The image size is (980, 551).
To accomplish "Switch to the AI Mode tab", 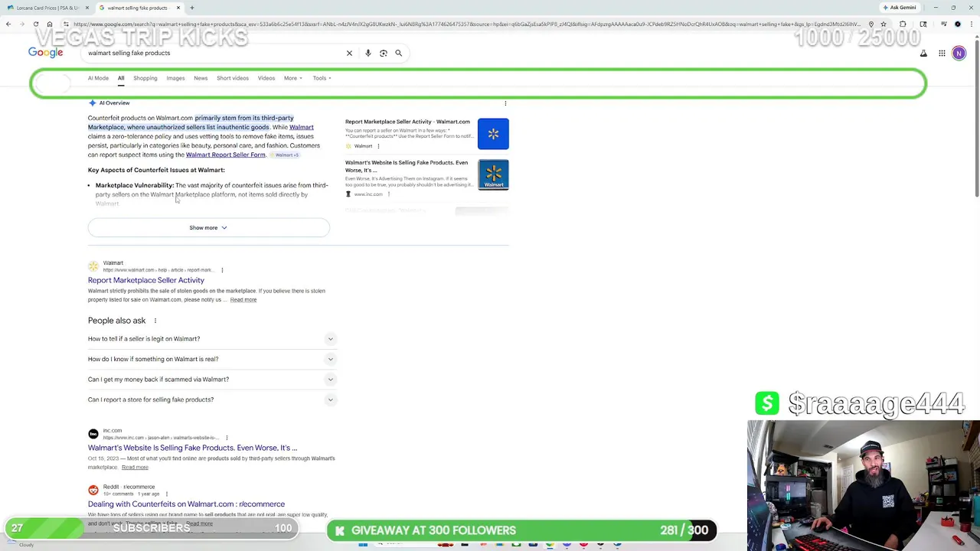I will (x=98, y=78).
